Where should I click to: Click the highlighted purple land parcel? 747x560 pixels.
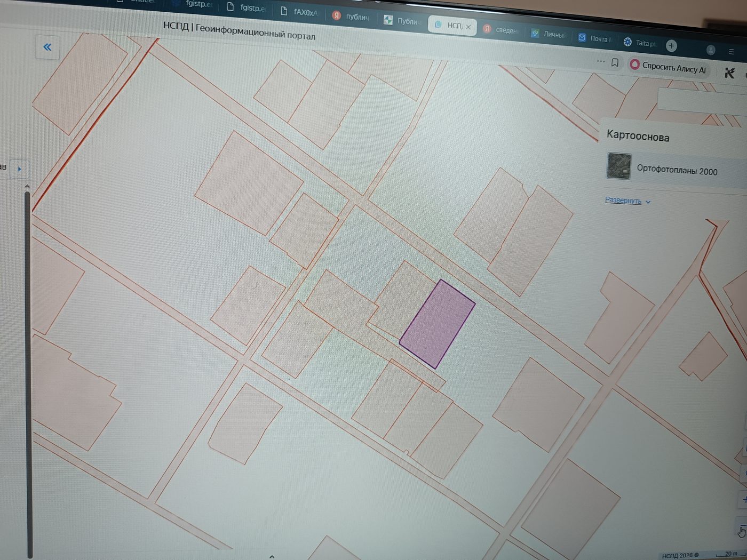coord(438,324)
